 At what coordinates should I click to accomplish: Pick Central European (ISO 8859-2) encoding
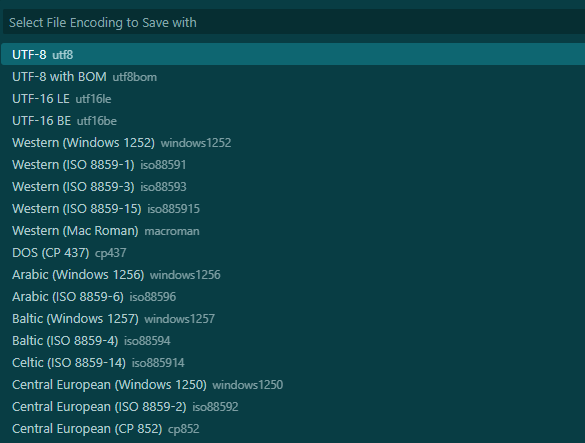293,407
